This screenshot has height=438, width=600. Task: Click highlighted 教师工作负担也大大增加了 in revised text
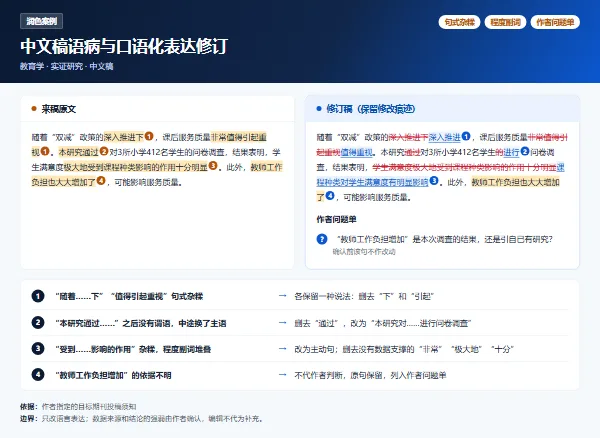click(x=515, y=182)
